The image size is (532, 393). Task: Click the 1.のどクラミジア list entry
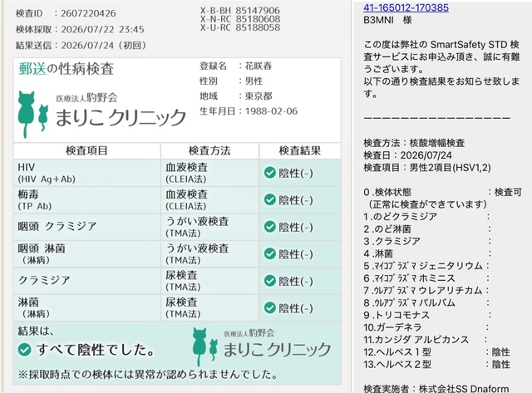click(x=426, y=217)
